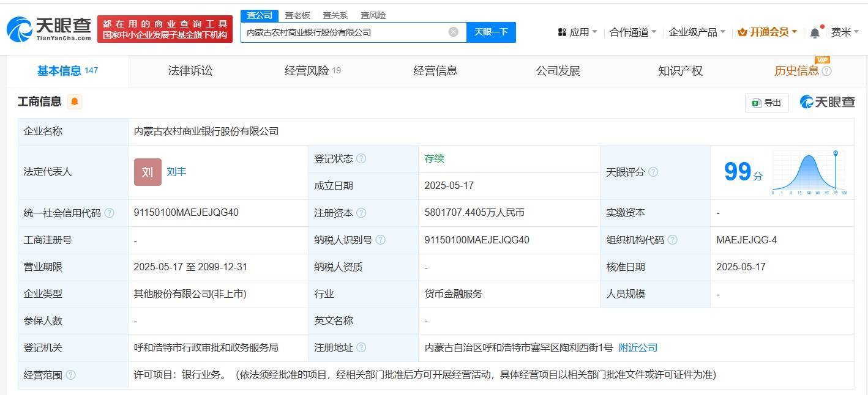Screen dimensions: 868x395
Task: Open the 应用 dropdown menu
Action: [x=577, y=32]
